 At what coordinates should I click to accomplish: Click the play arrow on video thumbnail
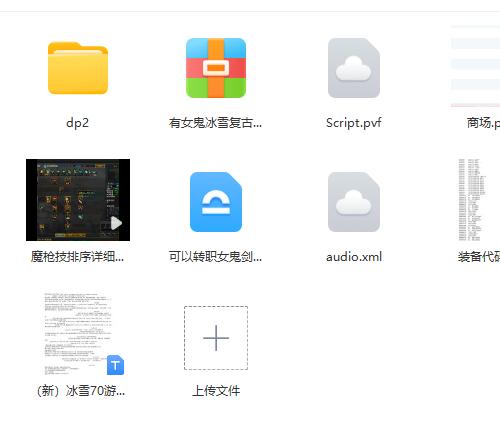(116, 223)
